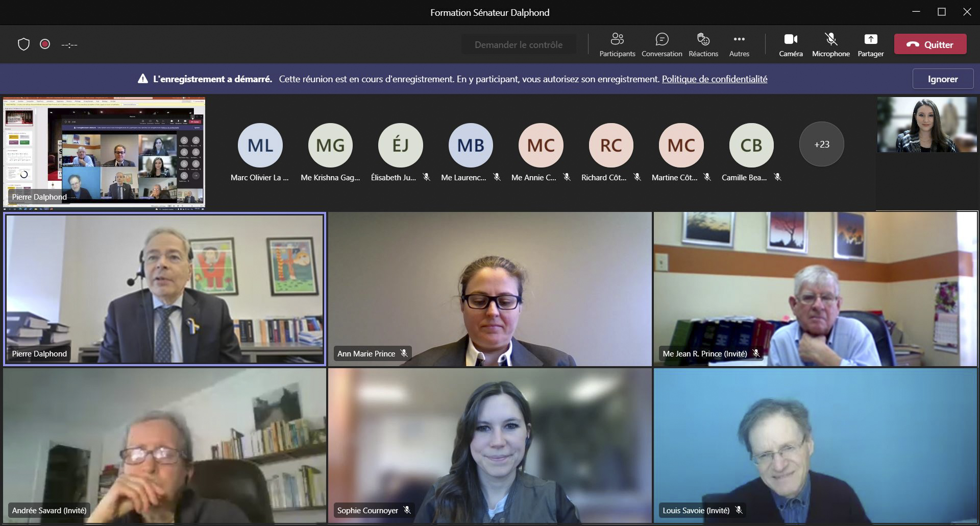This screenshot has height=526, width=980.
Task: Dismiss the banner with Ignorer
Action: tap(942, 79)
